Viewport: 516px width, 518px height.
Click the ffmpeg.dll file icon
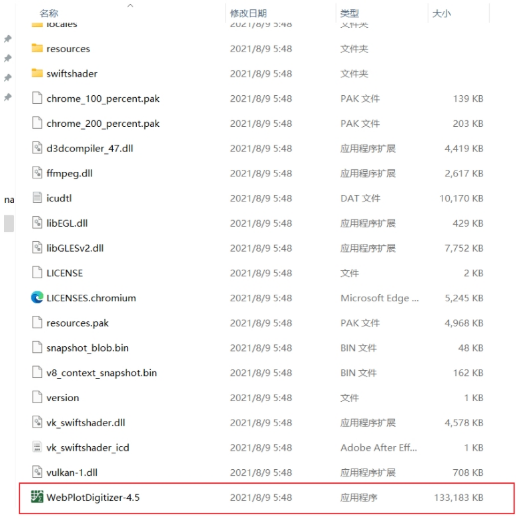pyautogui.click(x=37, y=173)
